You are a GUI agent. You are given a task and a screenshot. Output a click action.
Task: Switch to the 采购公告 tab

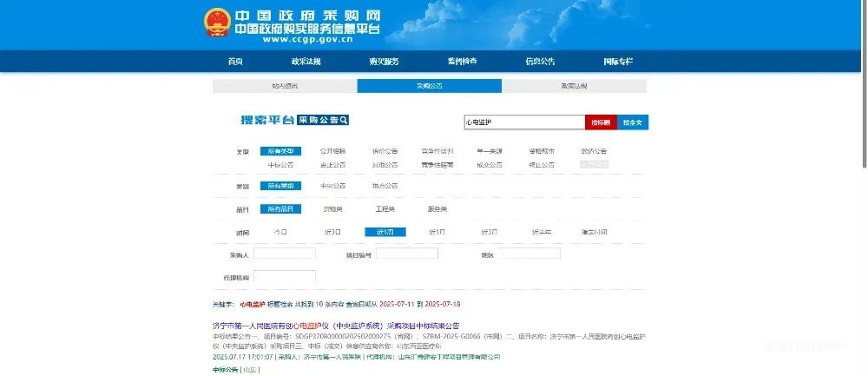[430, 86]
